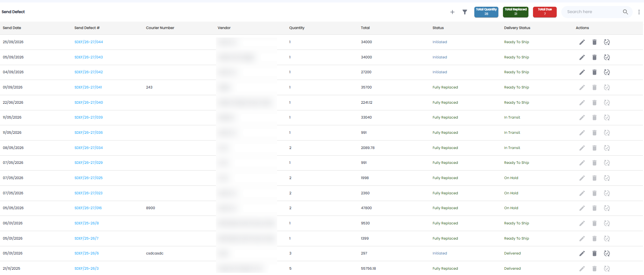This screenshot has width=644, height=275.
Task: Click the greyed pencil icon for SDEF/26-27/041
Action: 582,87
